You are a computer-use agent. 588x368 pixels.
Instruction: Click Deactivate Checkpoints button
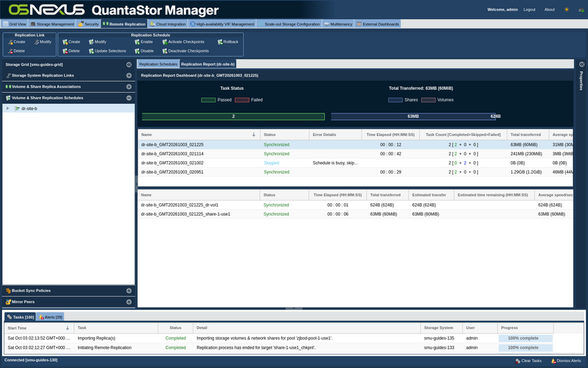[x=186, y=51]
